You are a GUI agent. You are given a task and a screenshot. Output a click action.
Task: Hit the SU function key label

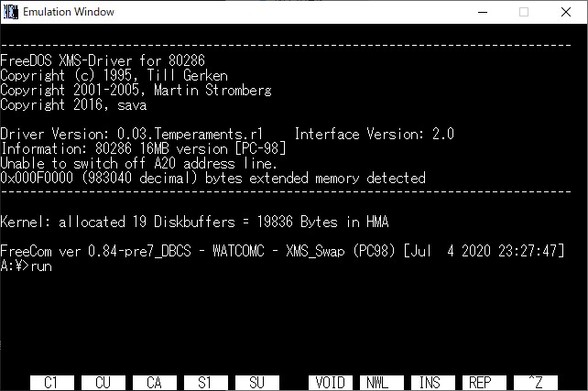pos(257,383)
